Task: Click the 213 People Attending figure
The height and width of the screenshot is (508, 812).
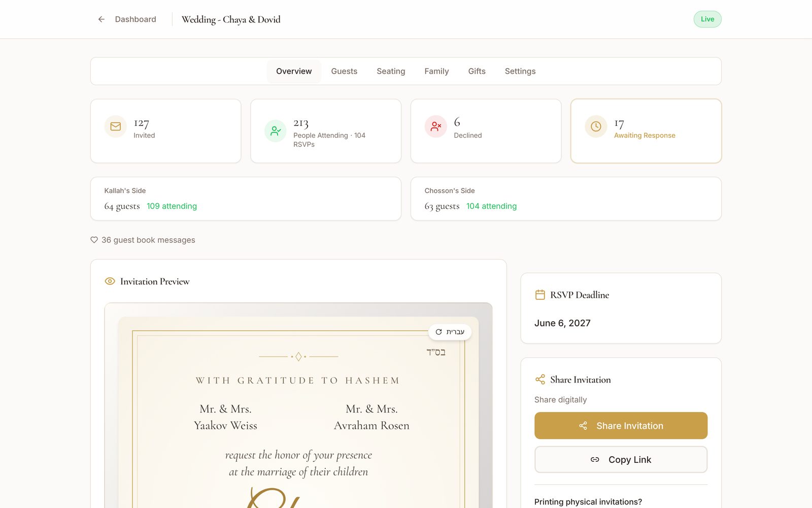Action: coord(301,123)
